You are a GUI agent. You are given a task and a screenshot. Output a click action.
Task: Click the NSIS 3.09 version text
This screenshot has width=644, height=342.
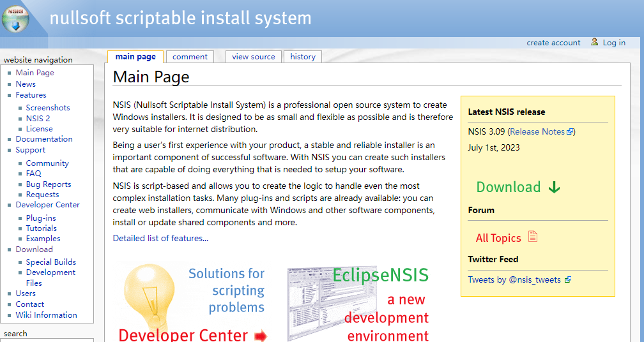pos(487,131)
